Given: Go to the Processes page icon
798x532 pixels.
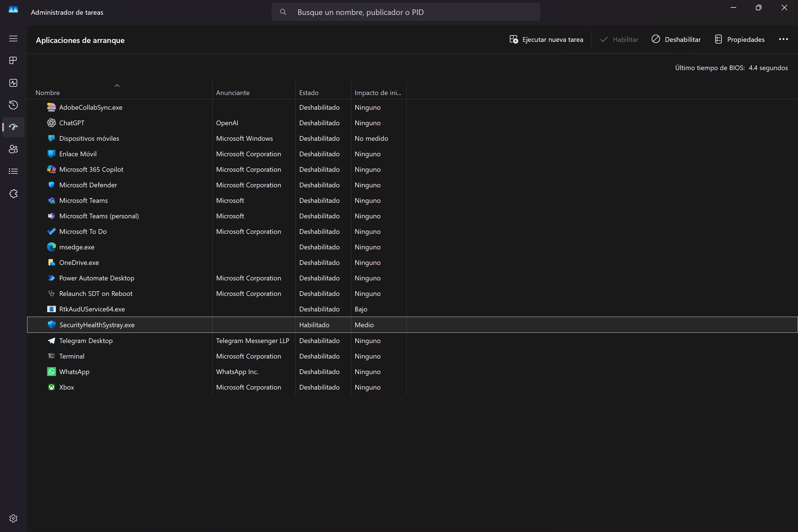Looking at the screenshot, I should coord(13,60).
